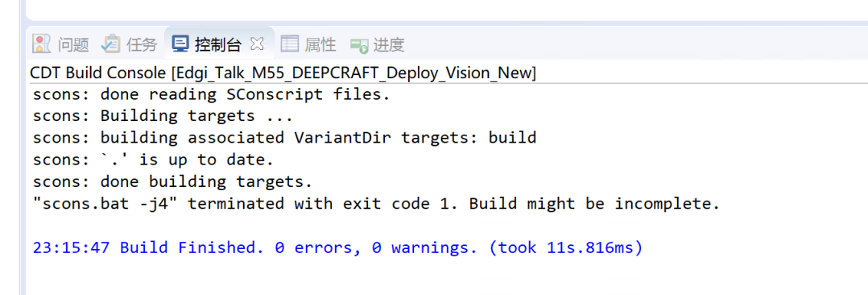This screenshot has height=295, width=868.
Task: Click line 'building associated VariantDir targets: build'
Action: coord(284,138)
